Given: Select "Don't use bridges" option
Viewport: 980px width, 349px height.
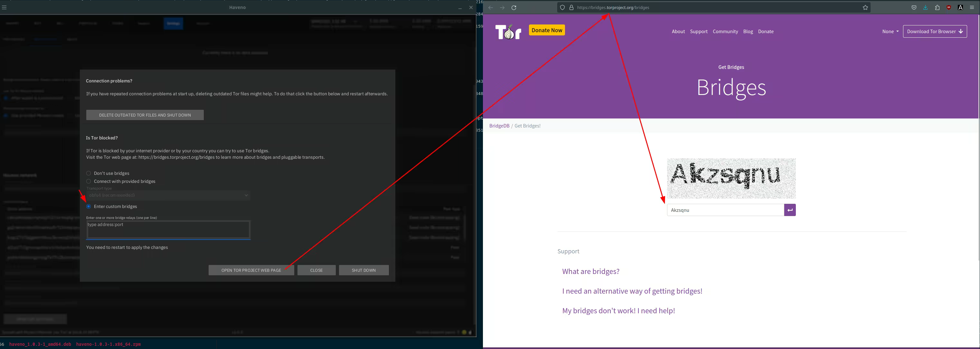Looking at the screenshot, I should point(89,173).
